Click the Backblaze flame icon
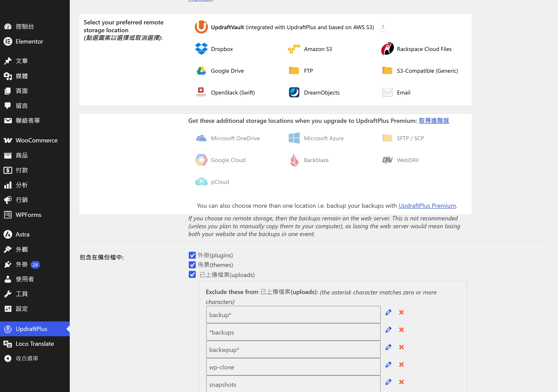Screen dimensions: 558x392 (294, 160)
